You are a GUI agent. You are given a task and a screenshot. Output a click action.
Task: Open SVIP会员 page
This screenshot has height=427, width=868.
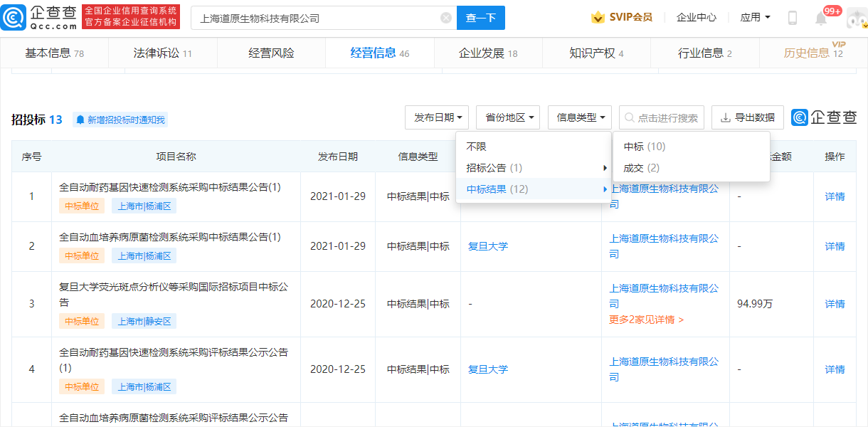[630, 17]
